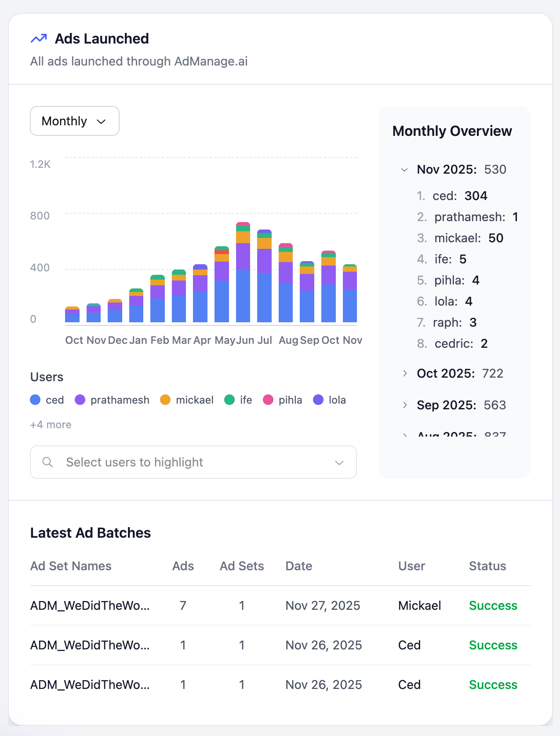The height and width of the screenshot is (736, 560).
Task: Click Success status of the Mickael batch
Action: [493, 605]
